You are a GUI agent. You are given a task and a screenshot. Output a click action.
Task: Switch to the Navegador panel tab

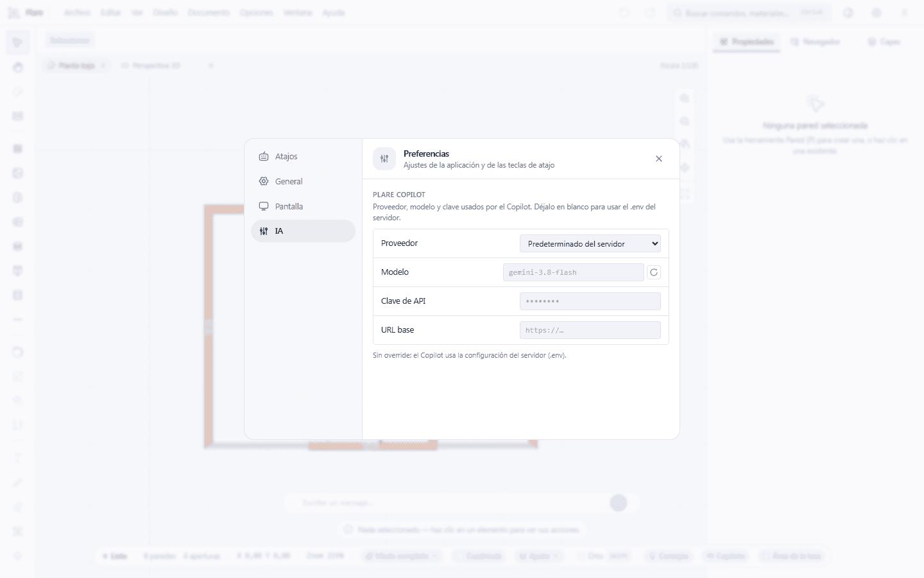pyautogui.click(x=816, y=42)
